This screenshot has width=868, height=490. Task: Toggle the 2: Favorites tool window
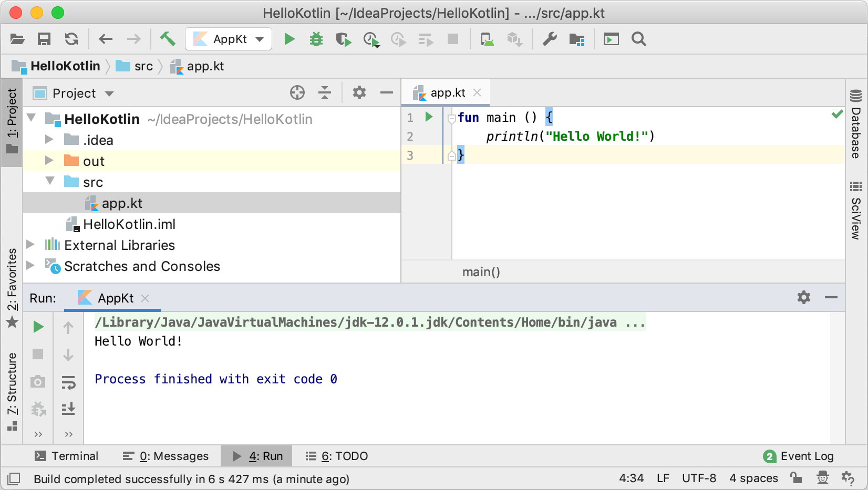(x=12, y=288)
